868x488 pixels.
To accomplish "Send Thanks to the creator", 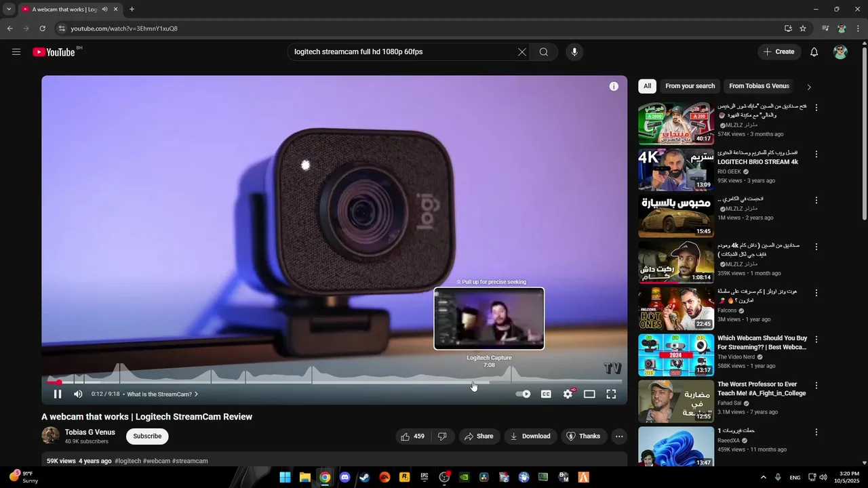I will [584, 436].
